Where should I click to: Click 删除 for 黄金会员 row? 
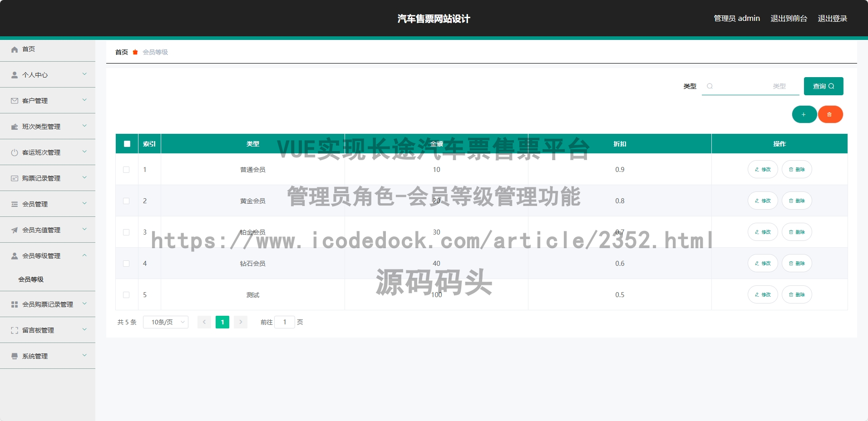pos(797,201)
